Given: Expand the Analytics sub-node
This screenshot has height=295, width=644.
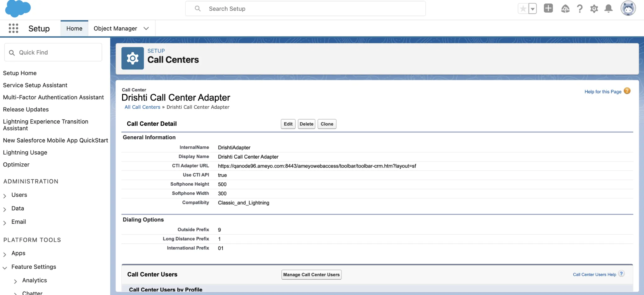Looking at the screenshot, I should (x=15, y=281).
